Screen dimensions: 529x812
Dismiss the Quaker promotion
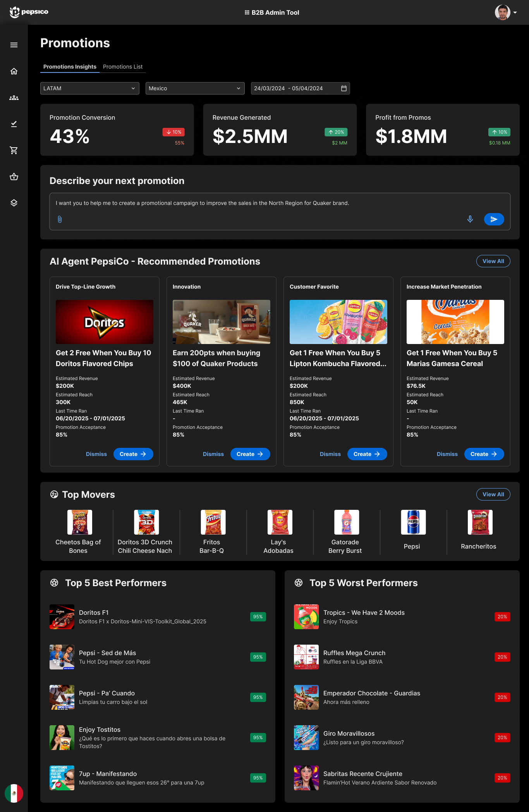pos(213,454)
